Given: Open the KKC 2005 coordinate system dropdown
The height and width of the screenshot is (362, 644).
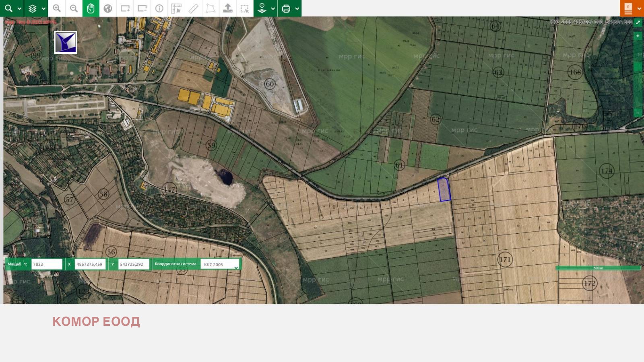Looking at the screenshot, I should (x=220, y=264).
